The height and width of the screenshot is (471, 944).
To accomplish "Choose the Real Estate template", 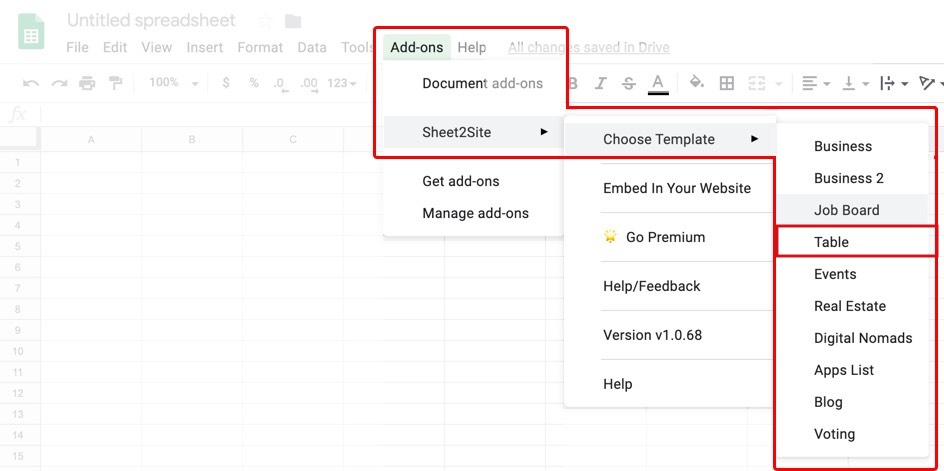I will coord(852,305).
